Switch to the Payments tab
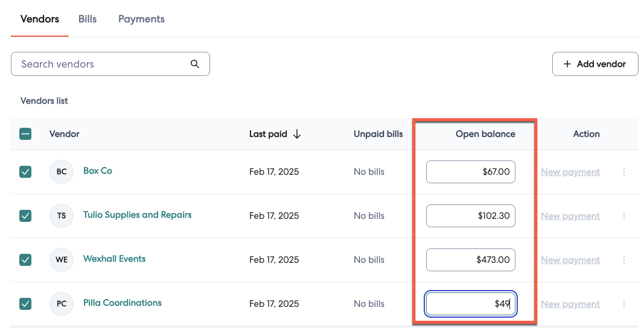644x334 pixels. 141,19
